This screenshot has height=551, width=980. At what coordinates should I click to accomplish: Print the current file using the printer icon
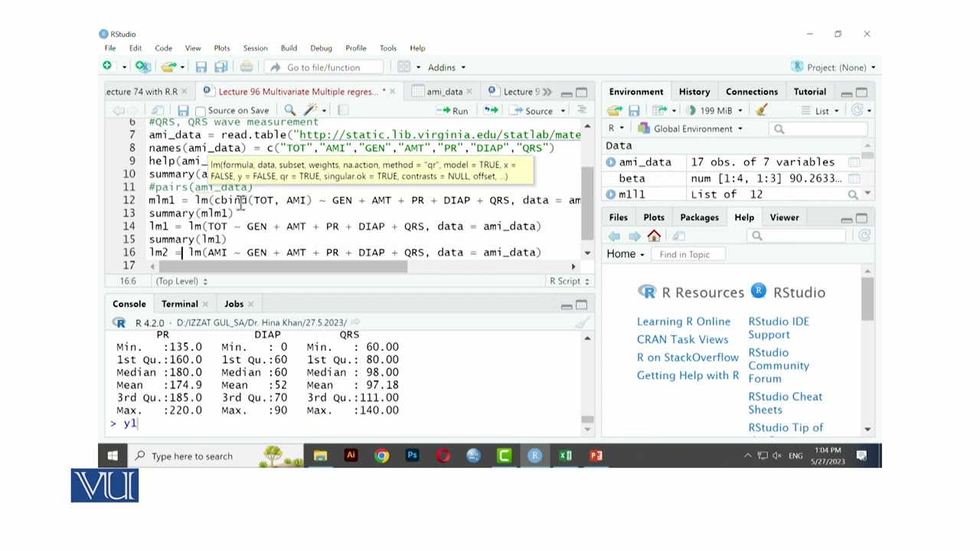(247, 67)
